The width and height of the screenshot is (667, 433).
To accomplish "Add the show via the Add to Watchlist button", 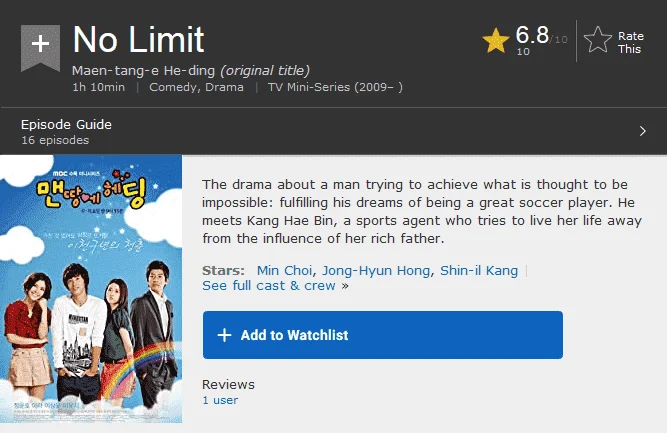I will click(x=382, y=335).
